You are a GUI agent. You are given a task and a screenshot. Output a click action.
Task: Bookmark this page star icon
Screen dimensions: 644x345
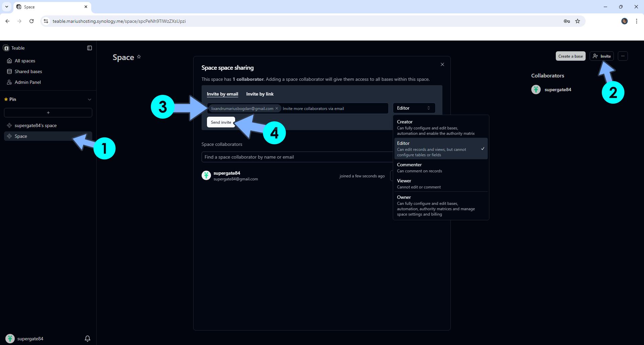click(x=578, y=21)
